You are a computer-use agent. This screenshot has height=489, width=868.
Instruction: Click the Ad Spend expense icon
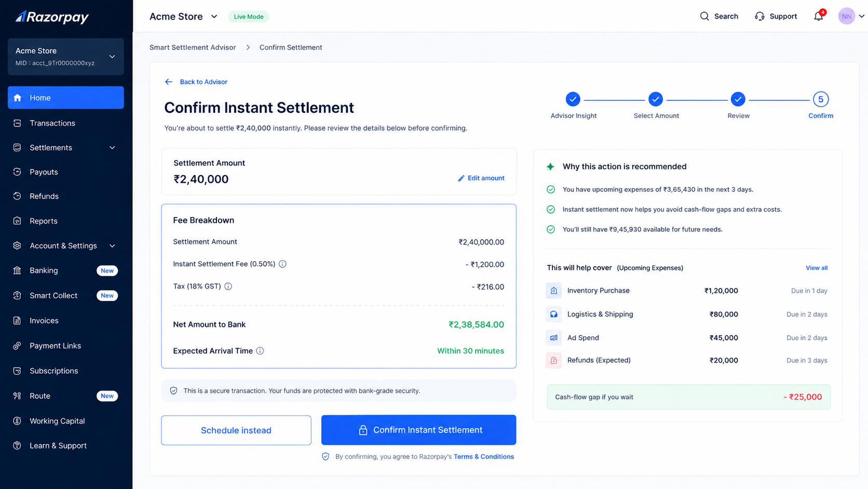(x=554, y=338)
